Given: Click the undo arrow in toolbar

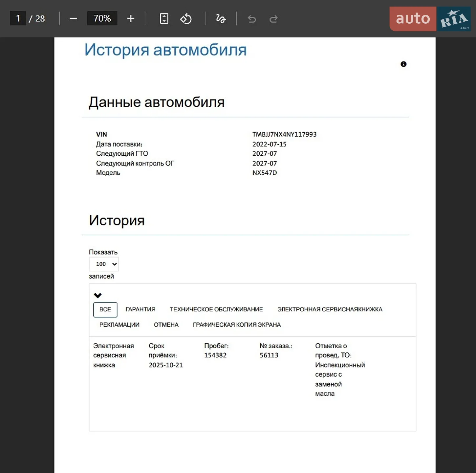Looking at the screenshot, I should tap(252, 19).
